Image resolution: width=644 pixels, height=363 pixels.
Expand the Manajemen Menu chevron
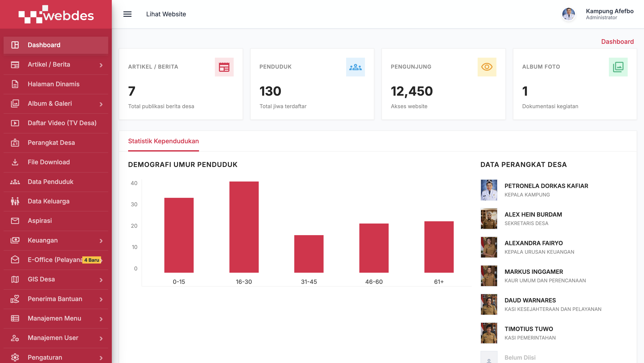101,319
